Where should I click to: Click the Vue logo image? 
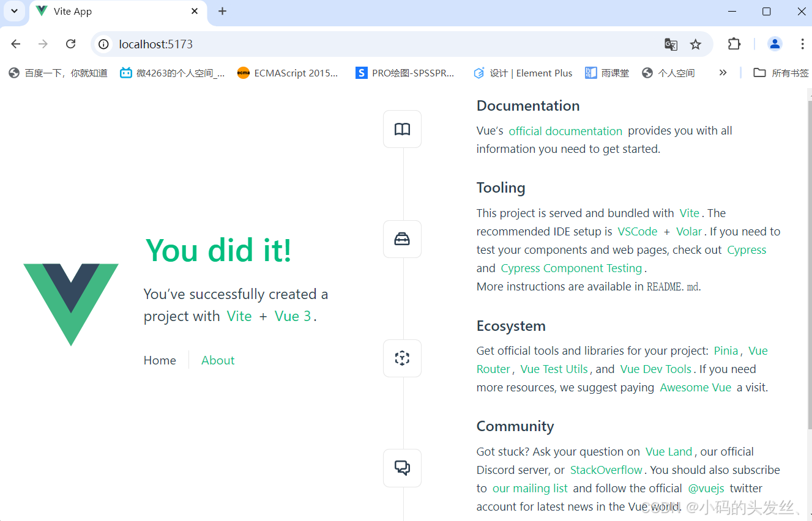[x=71, y=305]
